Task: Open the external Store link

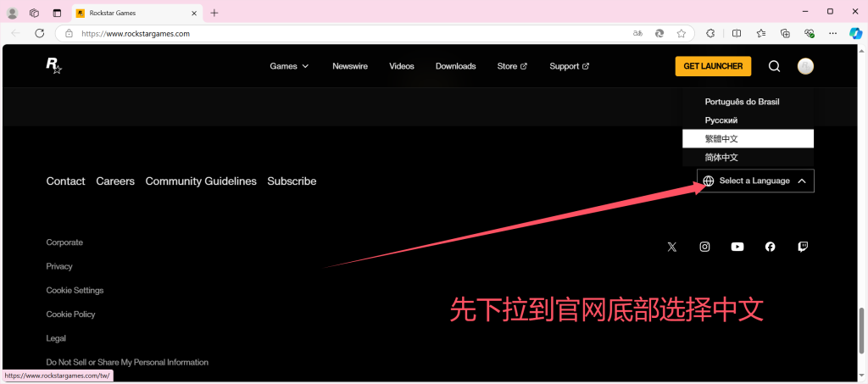Action: (512, 66)
